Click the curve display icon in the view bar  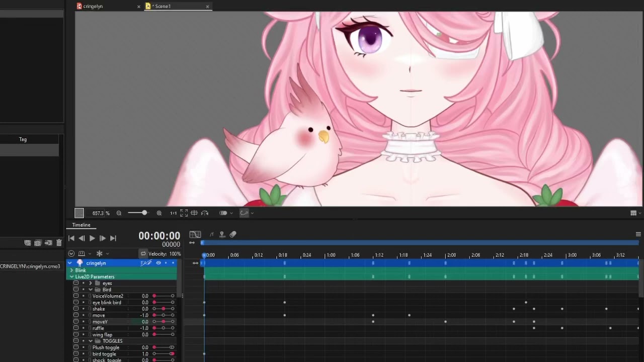(x=244, y=213)
